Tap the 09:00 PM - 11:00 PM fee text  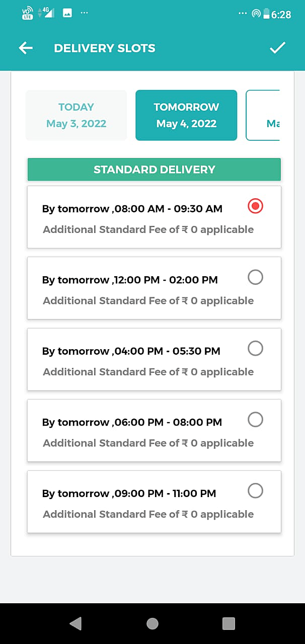[148, 514]
